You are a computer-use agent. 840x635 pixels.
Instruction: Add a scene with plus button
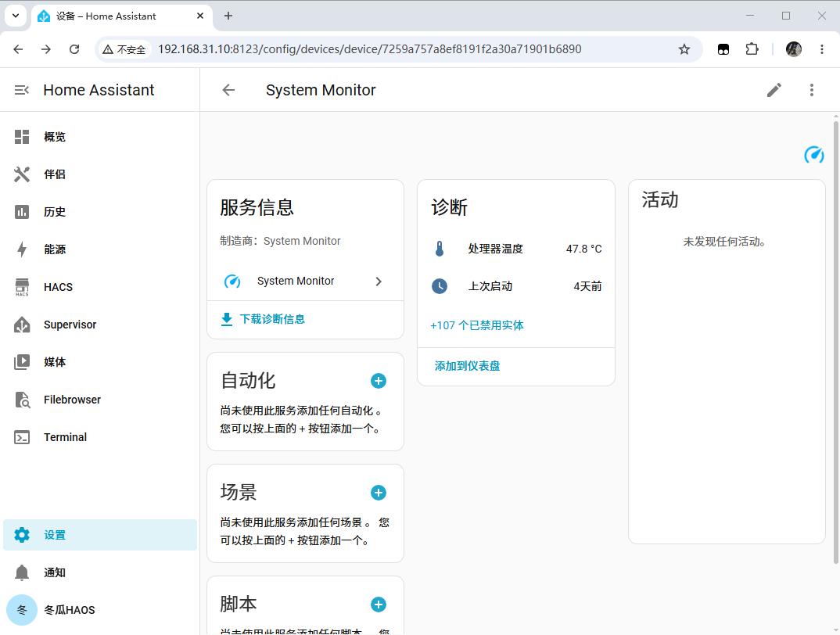point(379,493)
